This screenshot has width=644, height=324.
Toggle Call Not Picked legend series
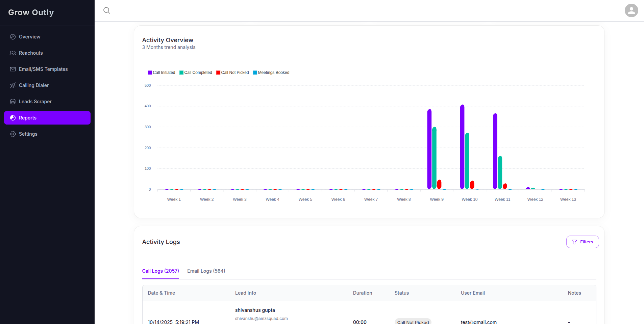pos(232,73)
